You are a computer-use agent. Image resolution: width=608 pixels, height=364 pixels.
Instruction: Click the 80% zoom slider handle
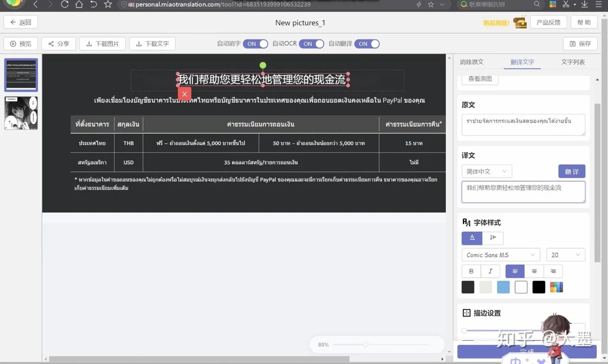pos(365,345)
